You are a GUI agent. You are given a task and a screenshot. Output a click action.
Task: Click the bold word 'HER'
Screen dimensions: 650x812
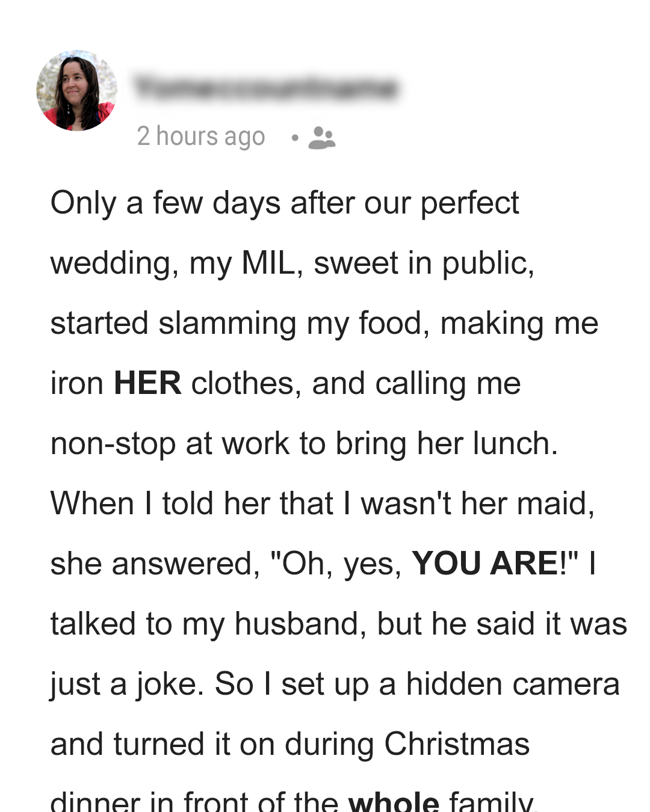coord(147,384)
